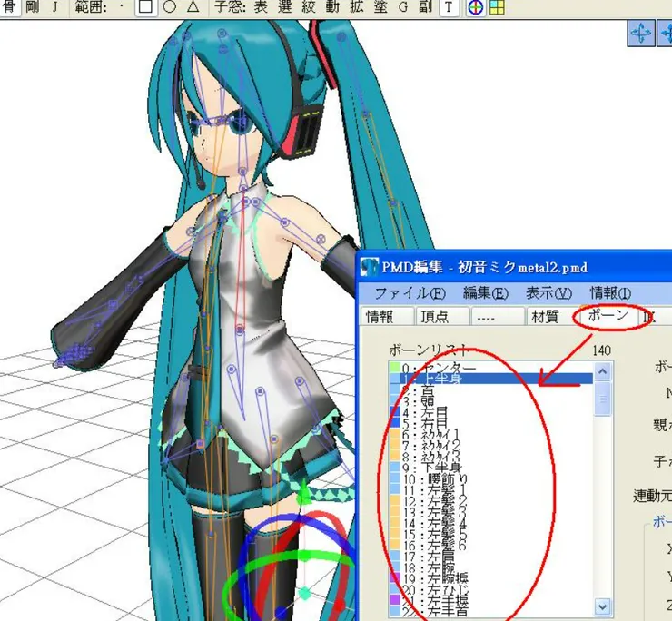Select bone '15 : 左髪5' in list
This screenshot has height=621, width=672.
click(x=491, y=535)
